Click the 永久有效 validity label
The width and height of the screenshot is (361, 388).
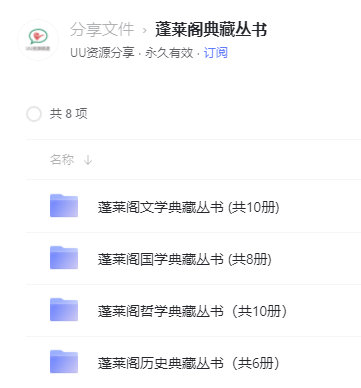169,53
